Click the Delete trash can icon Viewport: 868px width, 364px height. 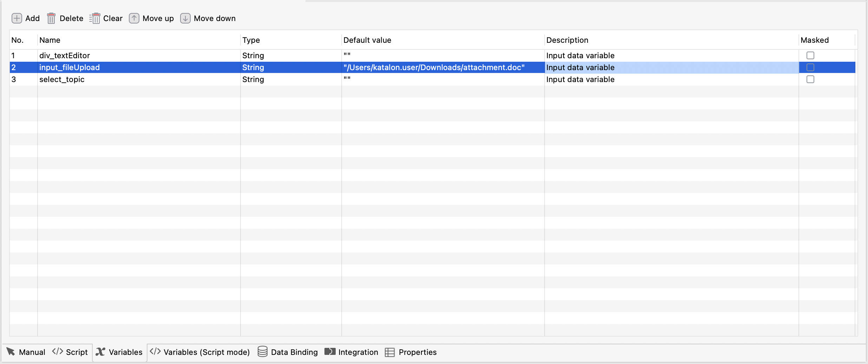click(x=51, y=18)
